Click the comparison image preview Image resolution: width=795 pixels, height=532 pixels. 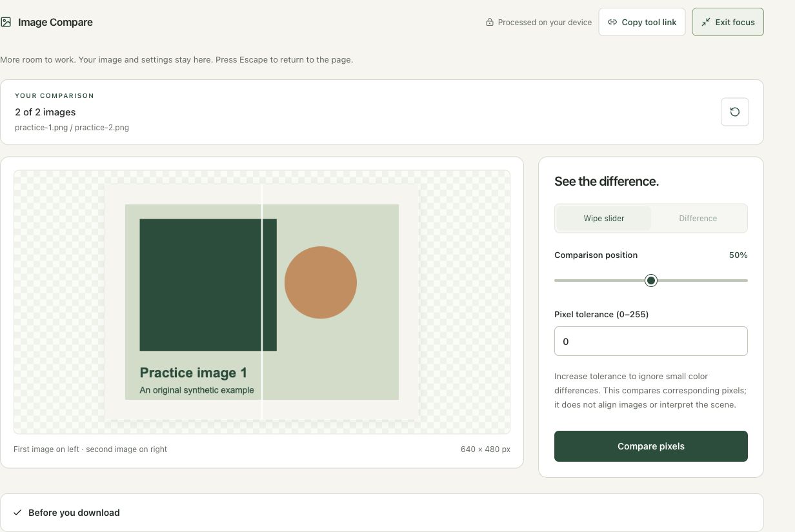click(x=262, y=302)
